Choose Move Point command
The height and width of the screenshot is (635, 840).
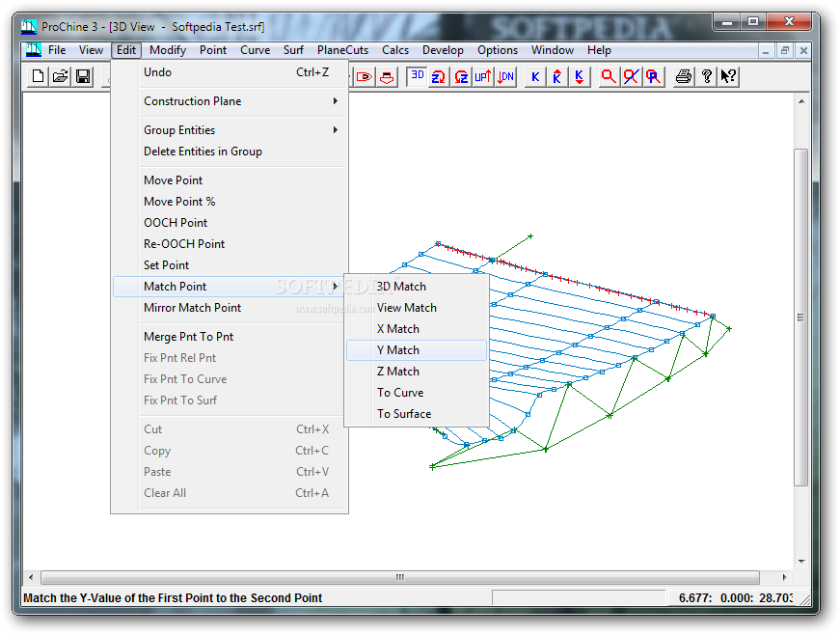(230, 180)
